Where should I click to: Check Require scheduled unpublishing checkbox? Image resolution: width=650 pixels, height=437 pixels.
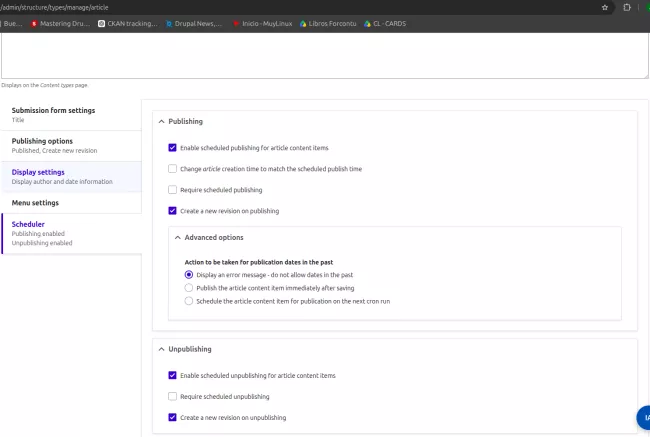[172, 396]
